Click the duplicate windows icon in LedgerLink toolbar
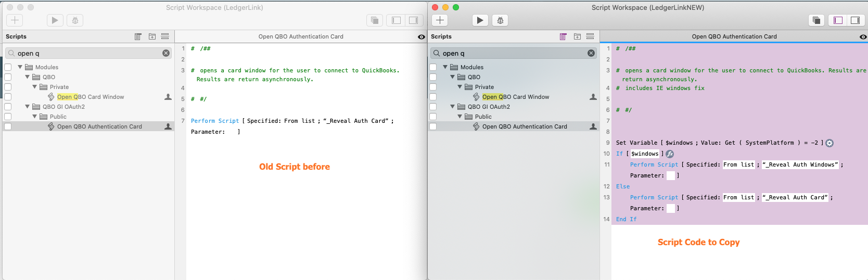Screen dimensions: 868x280 click(375, 20)
